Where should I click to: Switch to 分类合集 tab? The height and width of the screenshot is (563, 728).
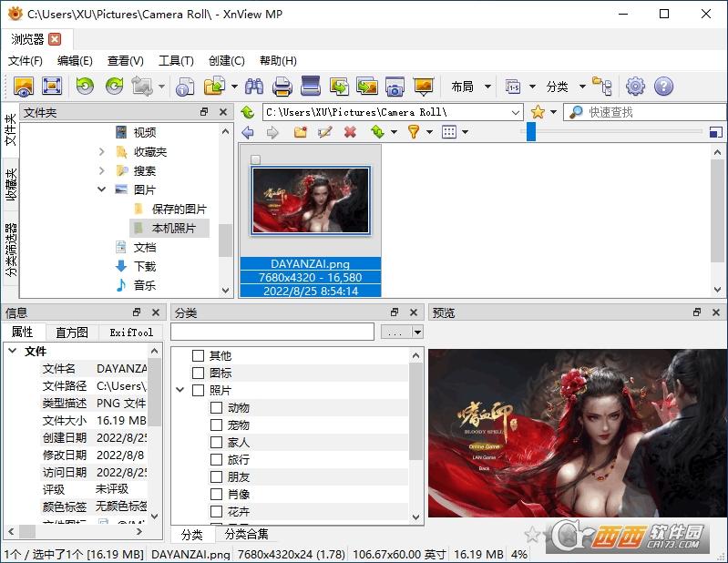[247, 534]
